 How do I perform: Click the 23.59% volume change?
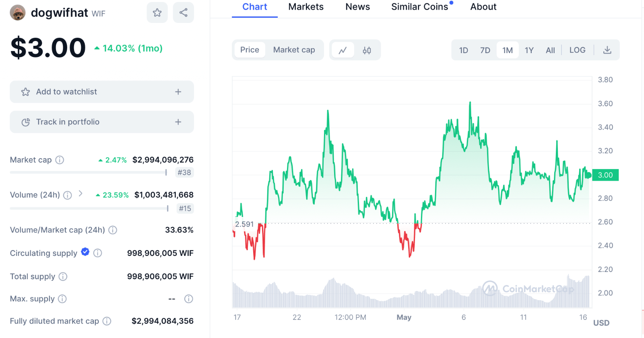point(112,195)
